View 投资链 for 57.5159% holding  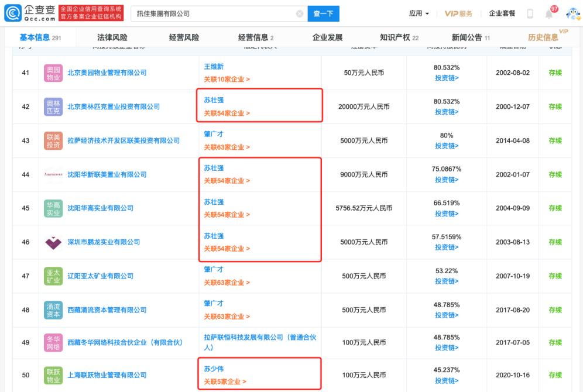447,247
